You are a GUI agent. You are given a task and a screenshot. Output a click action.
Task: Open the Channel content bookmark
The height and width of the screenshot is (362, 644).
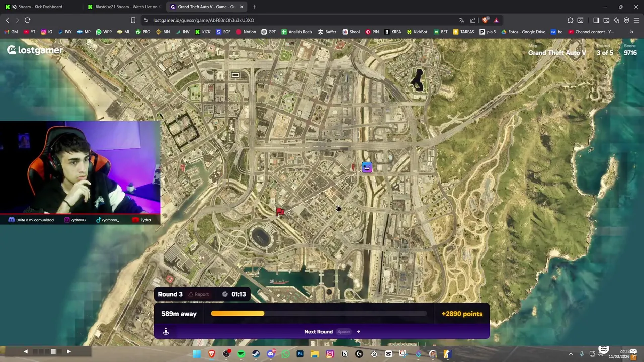pos(591,32)
